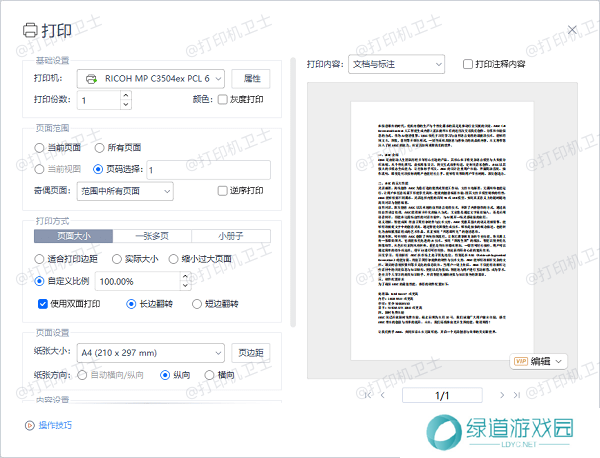Select the 页码选择 radio button
Image resolution: width=600 pixels, height=458 pixels.
click(x=98, y=169)
